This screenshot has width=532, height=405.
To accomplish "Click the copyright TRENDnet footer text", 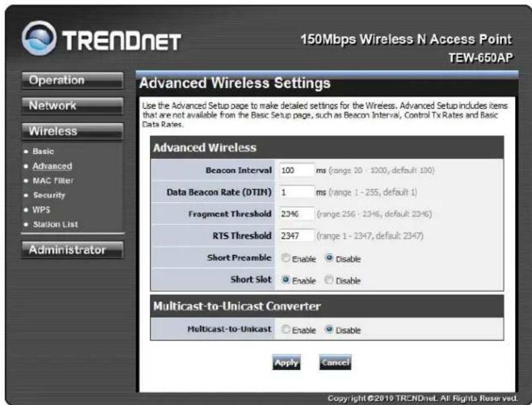I will (423, 398).
